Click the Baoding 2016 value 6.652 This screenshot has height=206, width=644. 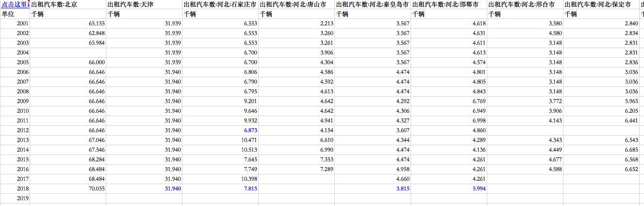(x=601, y=169)
